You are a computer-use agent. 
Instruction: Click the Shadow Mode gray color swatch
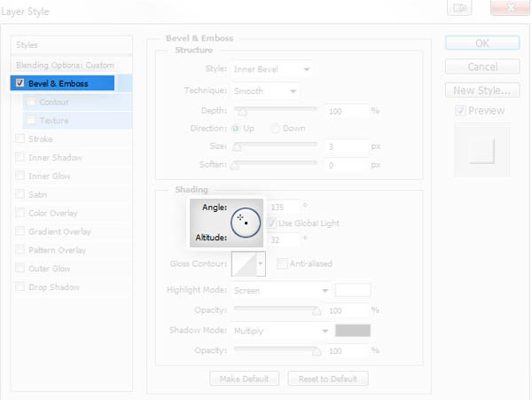pyautogui.click(x=352, y=331)
